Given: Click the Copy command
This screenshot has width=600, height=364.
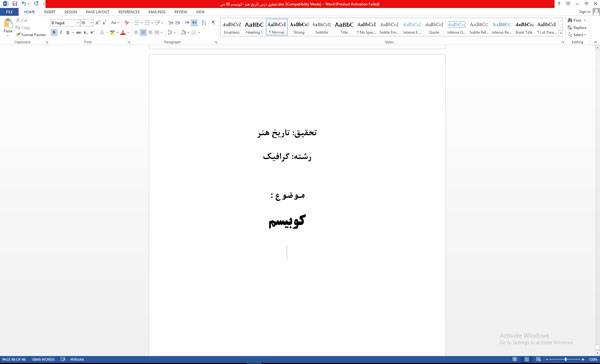Looking at the screenshot, I should click(x=23, y=28).
